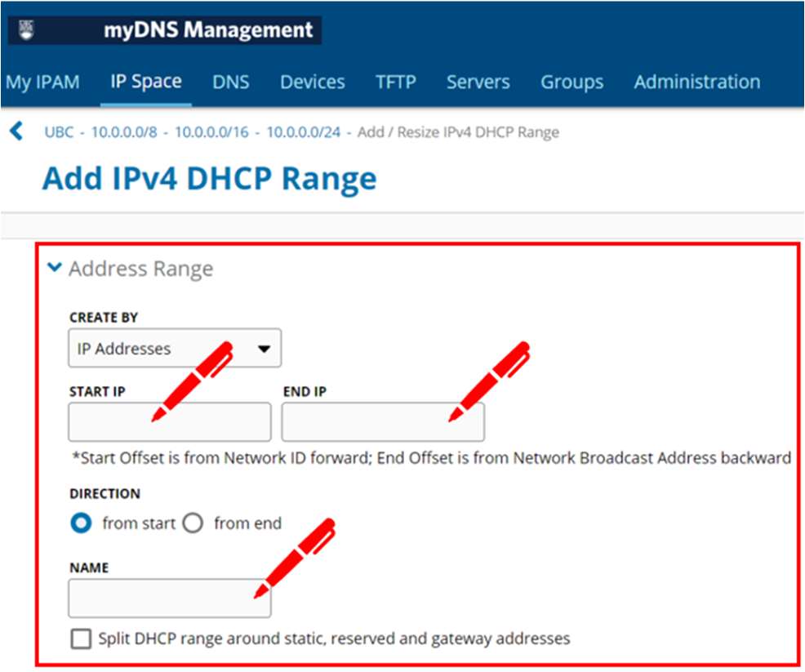
Task: Open the DNS tab
Action: click(x=231, y=82)
